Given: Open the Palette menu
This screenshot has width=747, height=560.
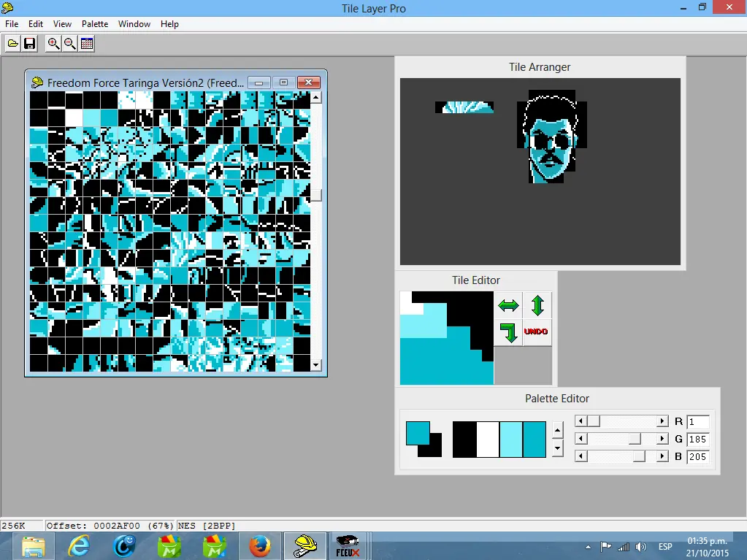Looking at the screenshot, I should pos(95,24).
